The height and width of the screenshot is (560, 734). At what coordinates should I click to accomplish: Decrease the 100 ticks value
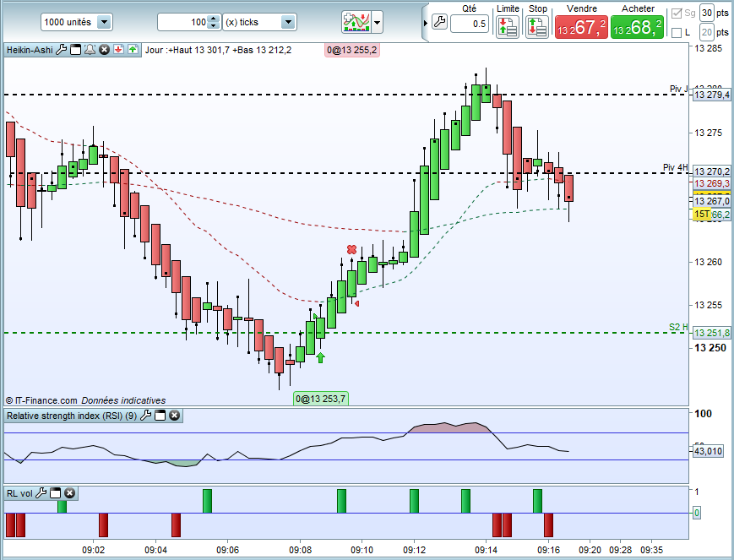tap(214, 25)
